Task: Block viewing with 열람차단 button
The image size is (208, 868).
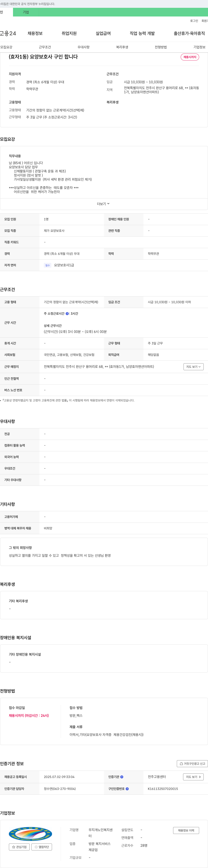Action: tap(42, 847)
